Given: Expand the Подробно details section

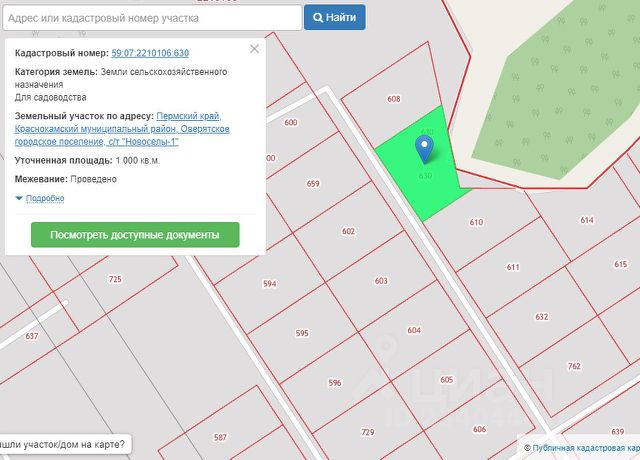Looking at the screenshot, I should tap(45, 198).
